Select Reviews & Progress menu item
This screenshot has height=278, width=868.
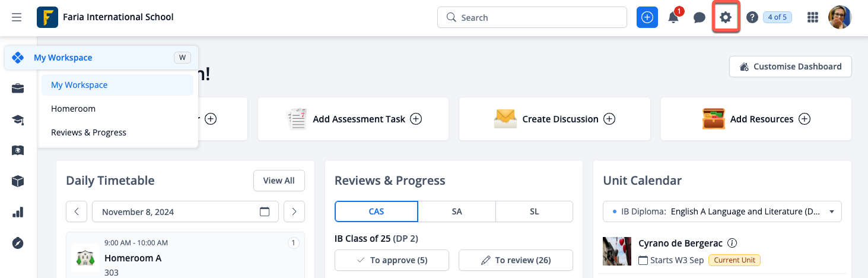coord(88,132)
